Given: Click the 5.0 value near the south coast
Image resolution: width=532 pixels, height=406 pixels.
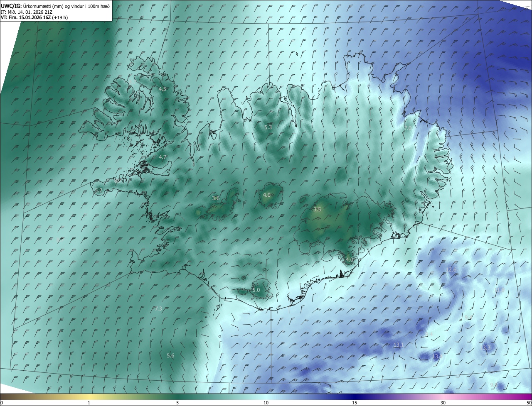Looking at the screenshot, I should (256, 290).
